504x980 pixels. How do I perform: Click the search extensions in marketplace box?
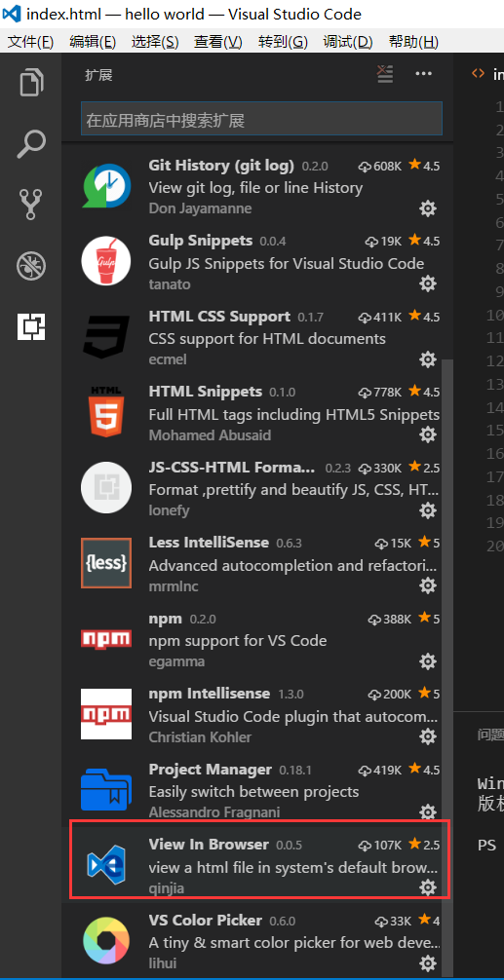click(261, 120)
